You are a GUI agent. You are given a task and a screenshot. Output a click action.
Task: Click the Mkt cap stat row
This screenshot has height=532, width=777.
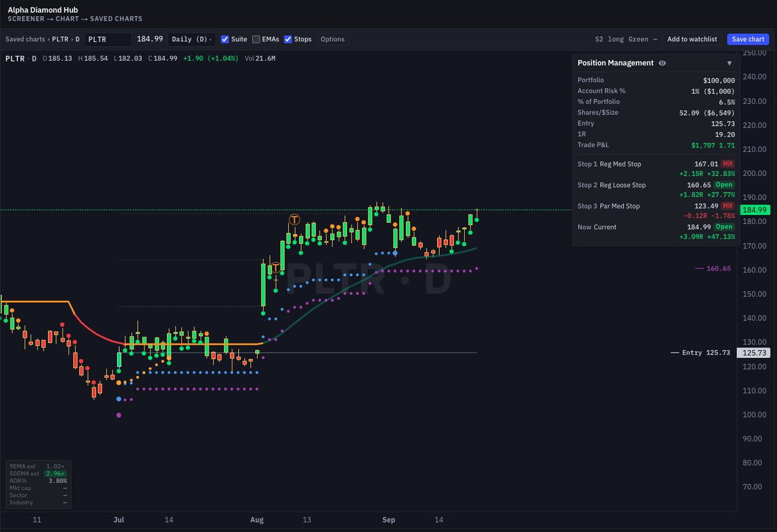click(x=38, y=488)
